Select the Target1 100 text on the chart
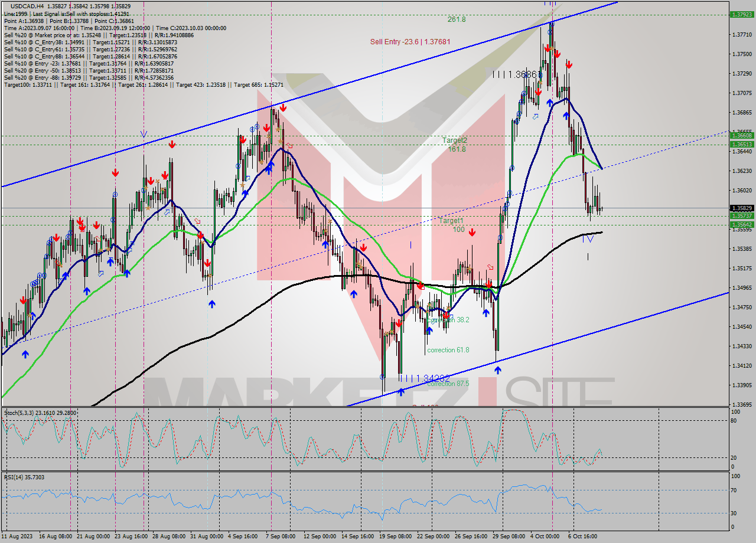The height and width of the screenshot is (543, 756). coord(449,223)
